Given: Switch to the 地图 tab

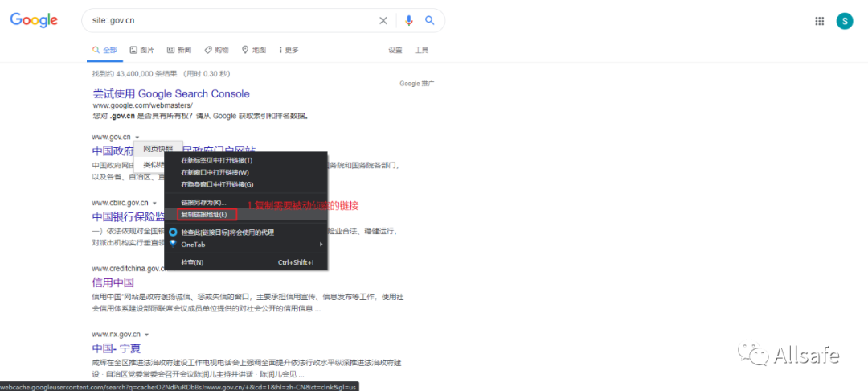Looking at the screenshot, I should (x=253, y=50).
